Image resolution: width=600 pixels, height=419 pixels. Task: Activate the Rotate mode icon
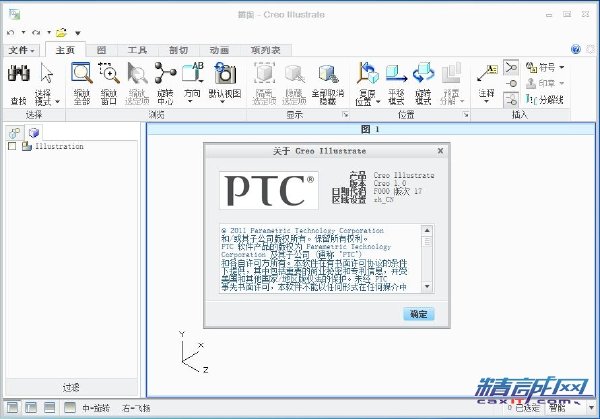click(x=423, y=73)
